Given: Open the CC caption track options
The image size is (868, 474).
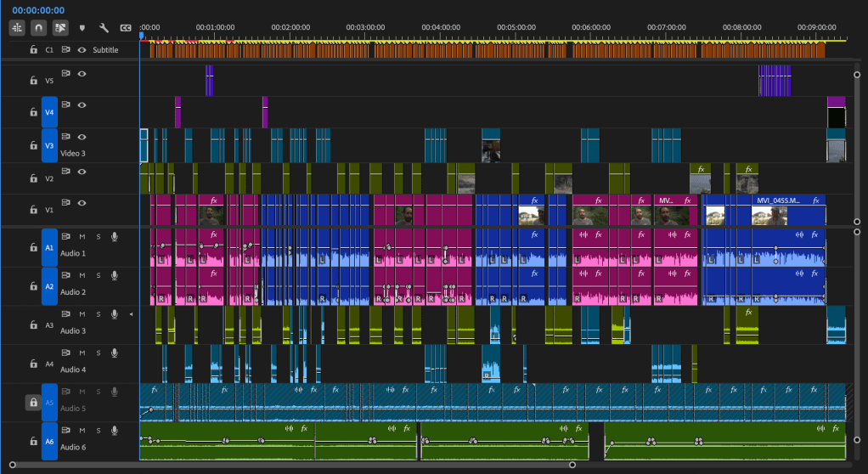Looking at the screenshot, I should click(x=126, y=28).
